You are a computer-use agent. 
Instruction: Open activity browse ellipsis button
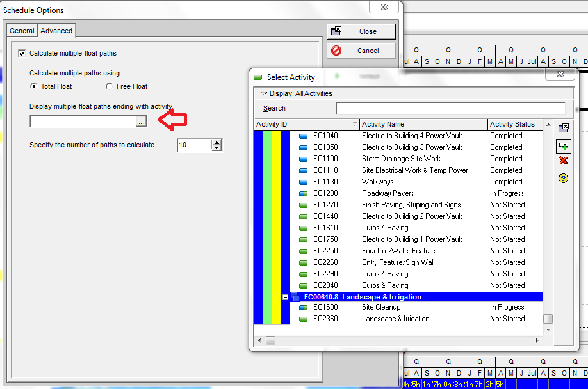pos(141,122)
